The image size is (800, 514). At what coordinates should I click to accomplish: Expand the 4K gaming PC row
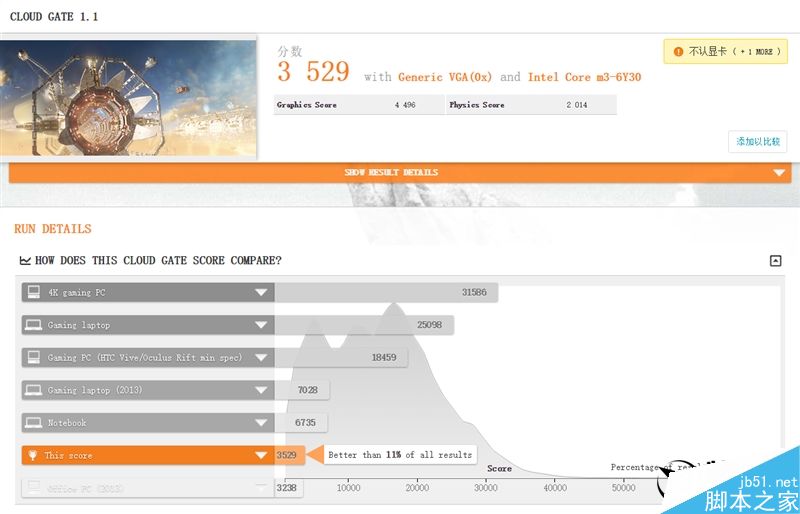261,292
